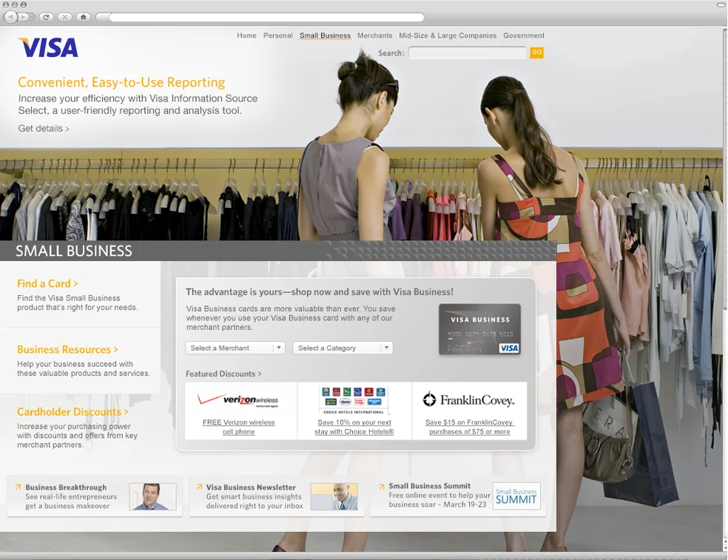
Task: Expand the Select a Merchant dropdown
Action: pos(235,348)
